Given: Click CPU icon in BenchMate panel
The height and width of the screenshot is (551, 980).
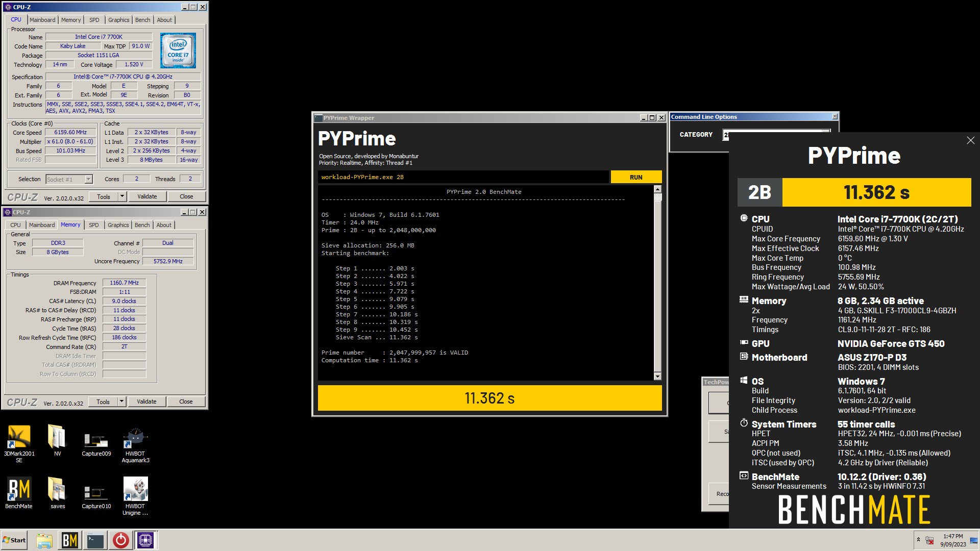Looking at the screenshot, I should (744, 218).
